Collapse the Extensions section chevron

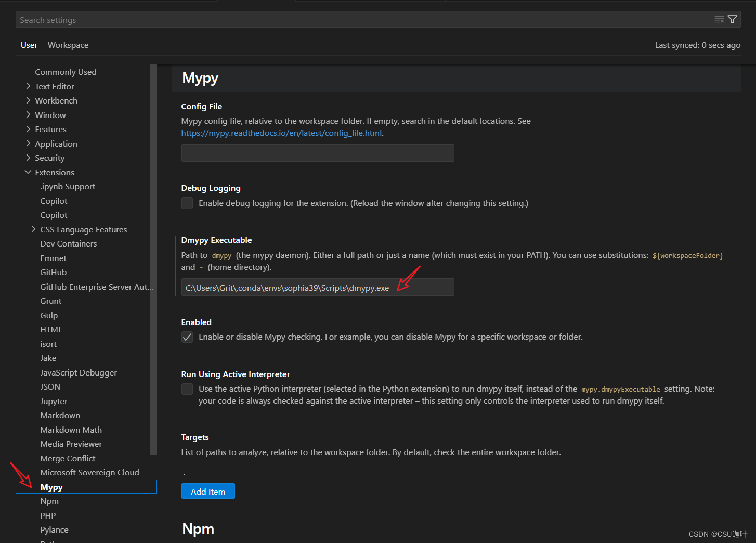[x=28, y=172]
